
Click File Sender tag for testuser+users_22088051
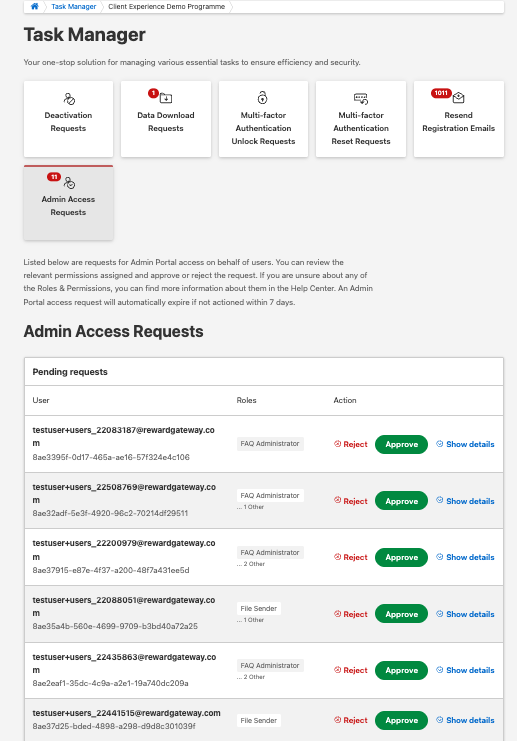258,609
